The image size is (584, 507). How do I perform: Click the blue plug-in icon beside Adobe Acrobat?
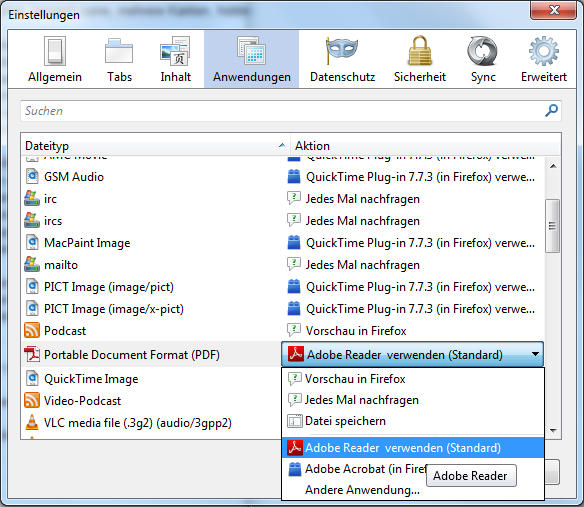pos(295,469)
